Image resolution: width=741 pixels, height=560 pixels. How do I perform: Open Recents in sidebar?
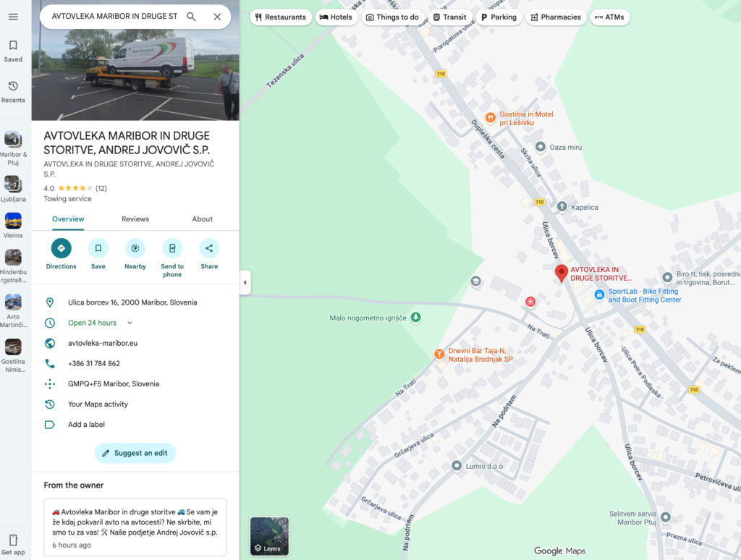tap(13, 92)
